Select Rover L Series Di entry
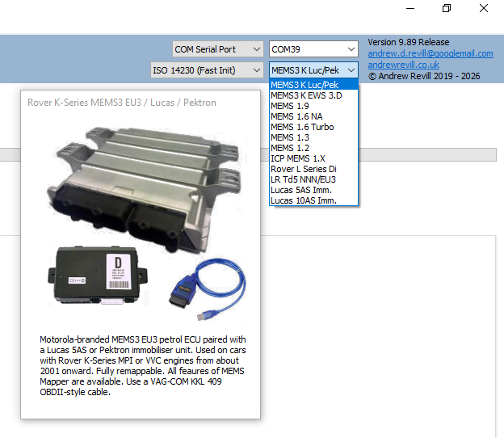Image resolution: width=504 pixels, height=438 pixels. pos(304,169)
